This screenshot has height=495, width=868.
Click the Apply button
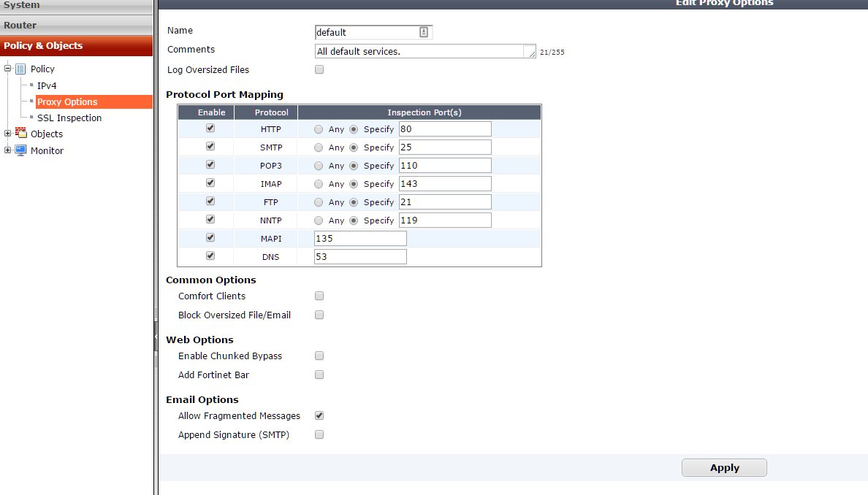tap(724, 467)
